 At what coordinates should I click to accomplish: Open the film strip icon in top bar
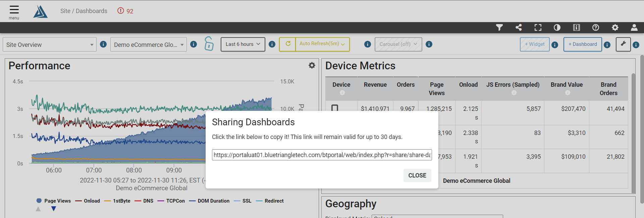point(577,27)
